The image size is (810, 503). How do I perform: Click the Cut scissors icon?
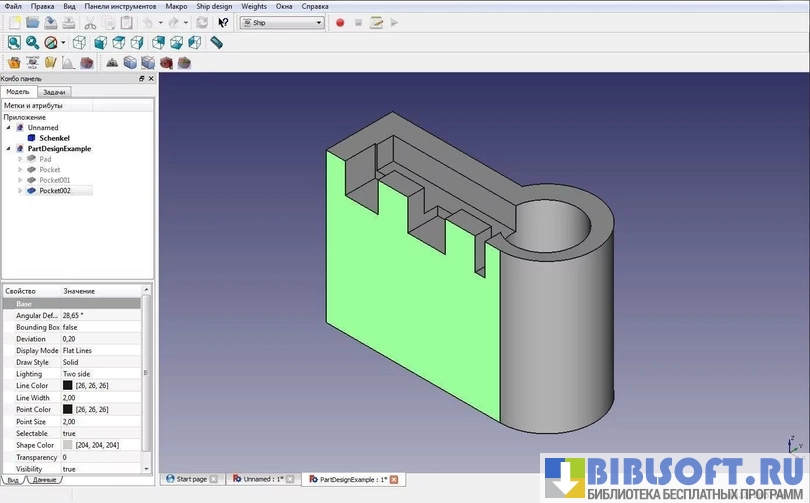coord(90,22)
